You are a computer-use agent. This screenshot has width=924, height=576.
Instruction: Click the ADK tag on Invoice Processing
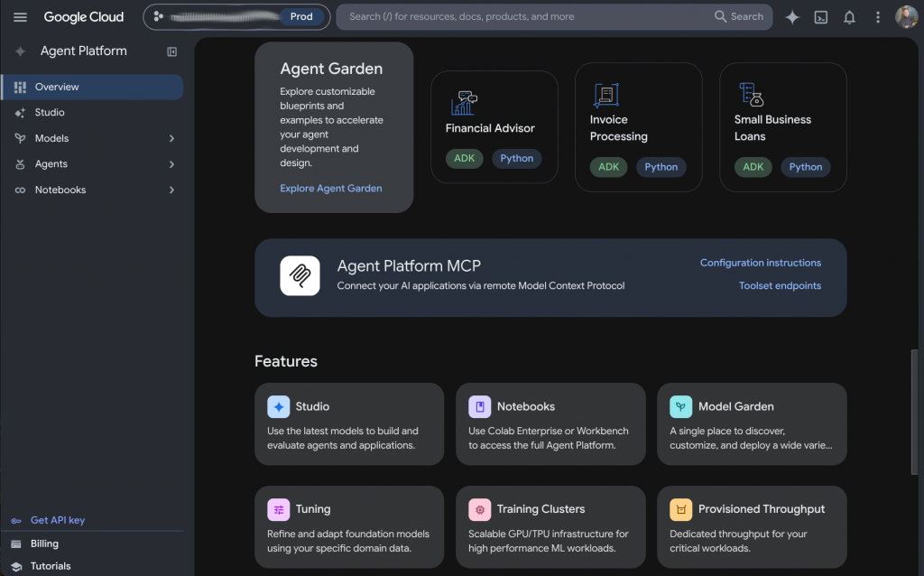click(x=609, y=167)
